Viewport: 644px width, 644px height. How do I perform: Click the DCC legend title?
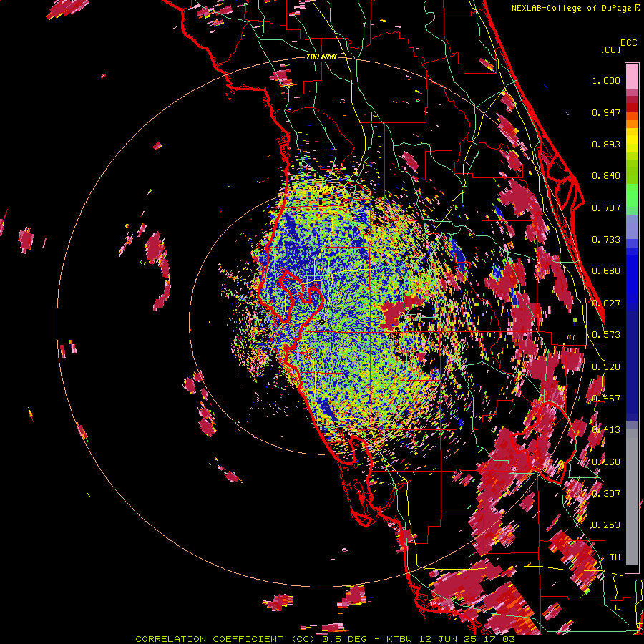pos(628,43)
